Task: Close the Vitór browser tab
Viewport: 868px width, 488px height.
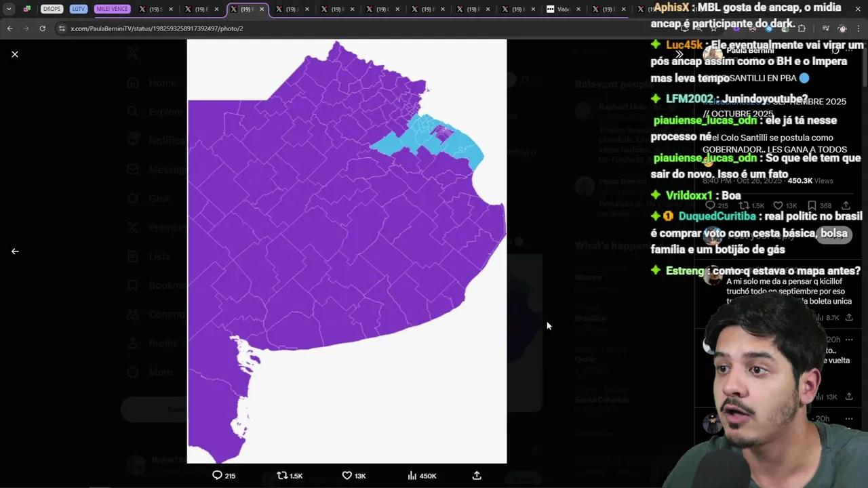Action: coord(578,9)
